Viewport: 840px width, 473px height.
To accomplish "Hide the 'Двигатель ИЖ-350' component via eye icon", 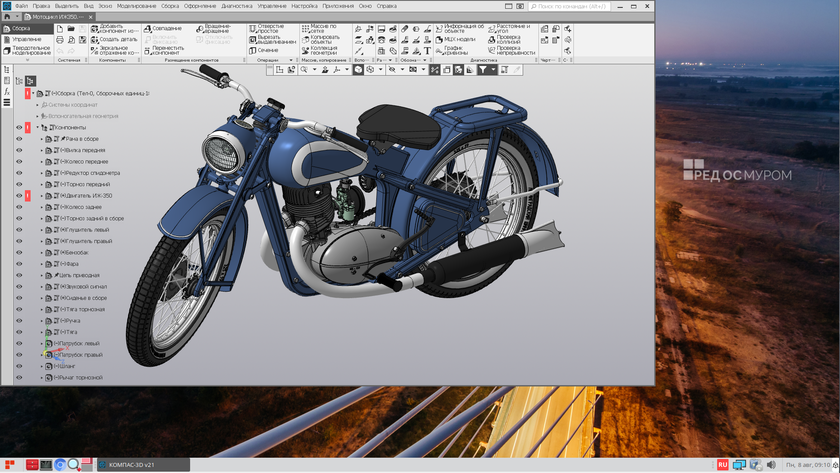I will coord(18,196).
